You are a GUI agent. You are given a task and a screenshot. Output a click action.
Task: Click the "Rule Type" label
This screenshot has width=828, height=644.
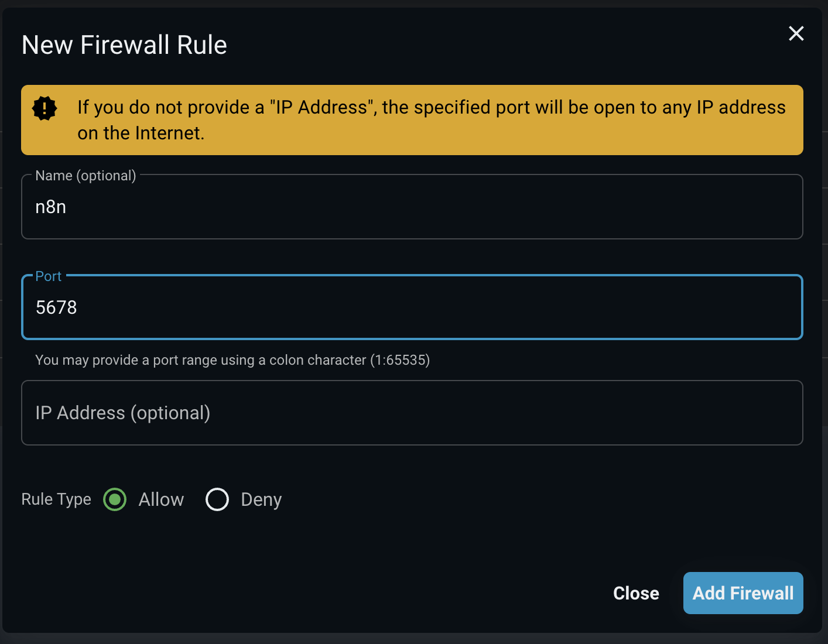click(x=56, y=499)
